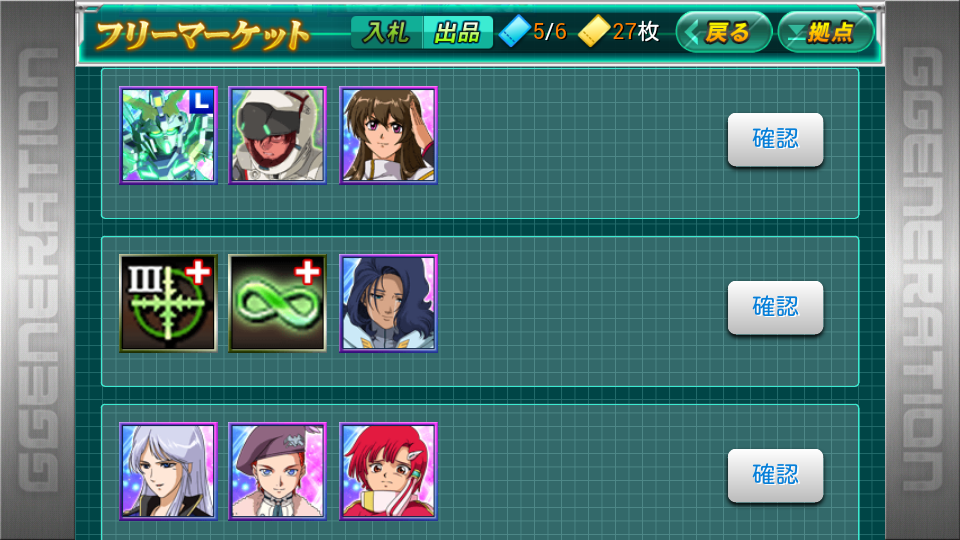Switch to the 出品 listing tab
The width and height of the screenshot is (960, 540).
(x=457, y=32)
